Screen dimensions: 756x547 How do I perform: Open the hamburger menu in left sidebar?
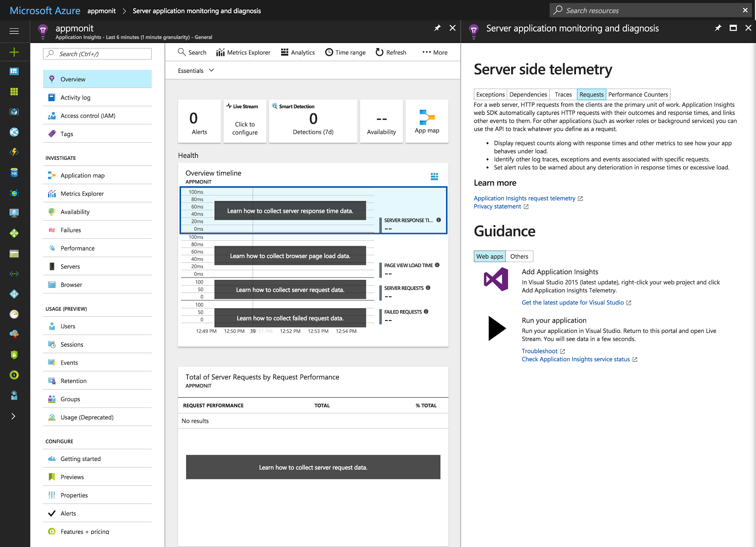click(x=14, y=31)
